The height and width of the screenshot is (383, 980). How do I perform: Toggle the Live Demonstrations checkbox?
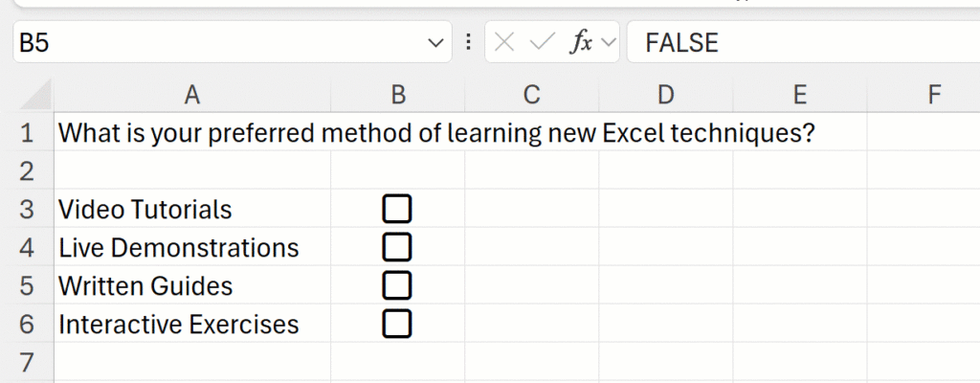coord(397,247)
